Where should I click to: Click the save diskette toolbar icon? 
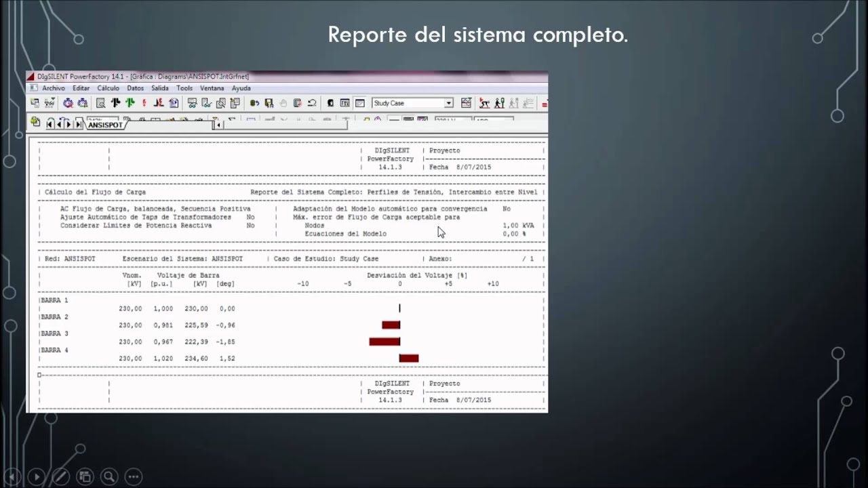tap(269, 103)
